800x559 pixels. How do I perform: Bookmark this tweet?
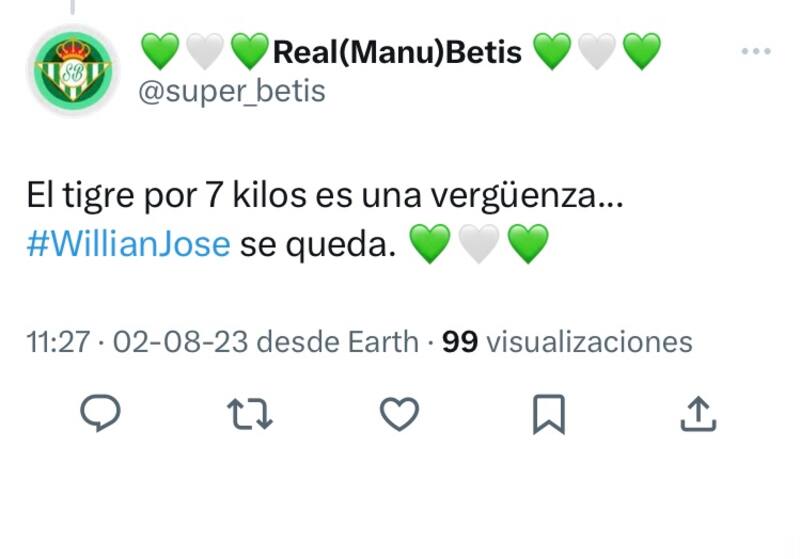coord(548,413)
